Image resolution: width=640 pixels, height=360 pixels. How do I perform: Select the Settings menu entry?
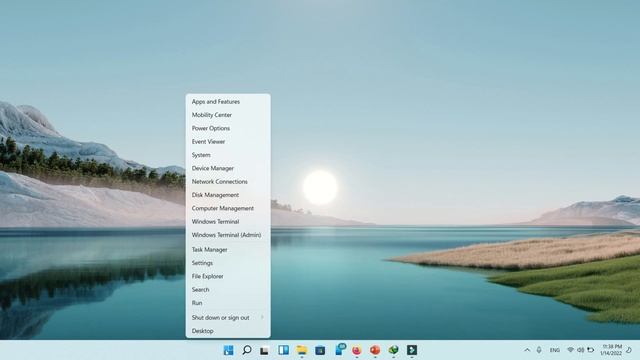228,263
